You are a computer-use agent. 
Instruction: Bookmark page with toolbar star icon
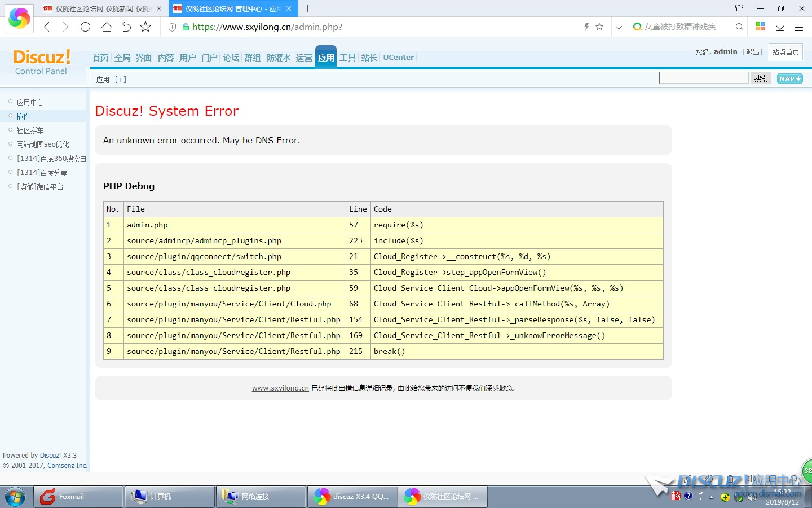pyautogui.click(x=145, y=27)
